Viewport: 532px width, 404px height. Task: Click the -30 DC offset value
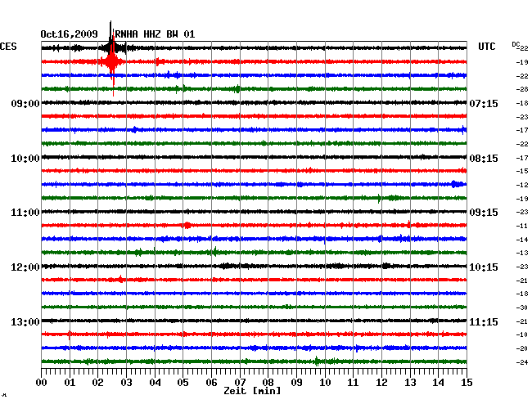(521, 307)
